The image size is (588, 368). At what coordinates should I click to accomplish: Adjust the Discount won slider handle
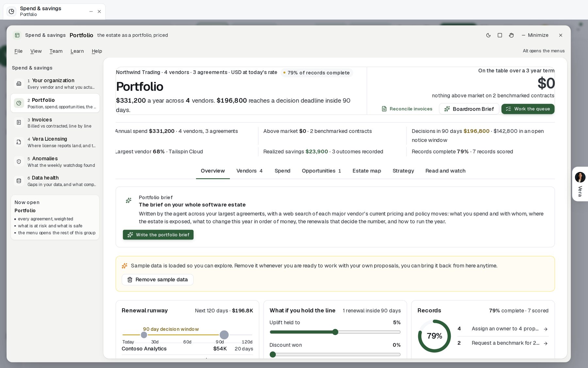point(273,355)
